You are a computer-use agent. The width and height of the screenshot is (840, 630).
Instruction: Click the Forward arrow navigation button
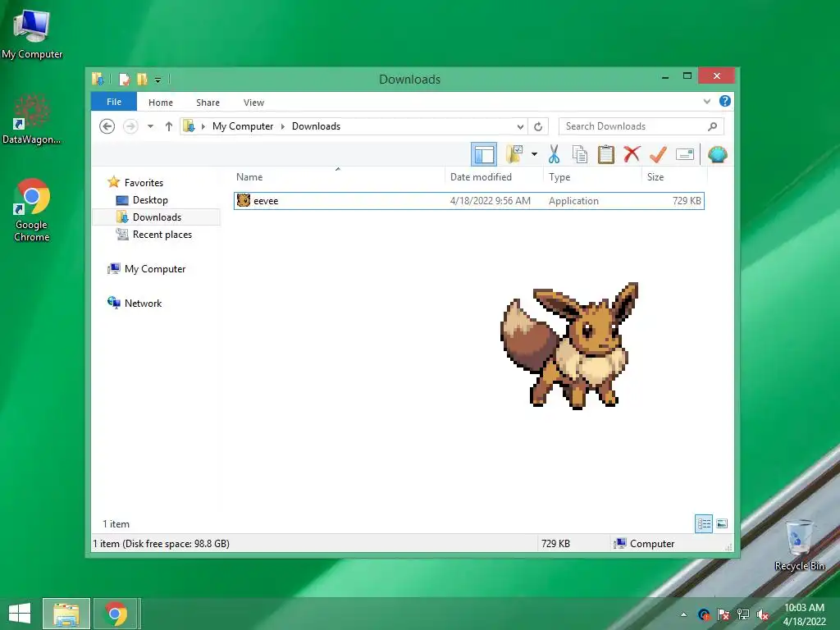pos(130,126)
